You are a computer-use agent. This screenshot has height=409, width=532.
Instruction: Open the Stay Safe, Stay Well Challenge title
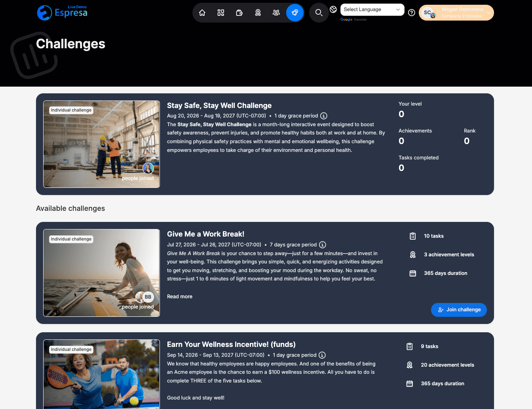219,106
